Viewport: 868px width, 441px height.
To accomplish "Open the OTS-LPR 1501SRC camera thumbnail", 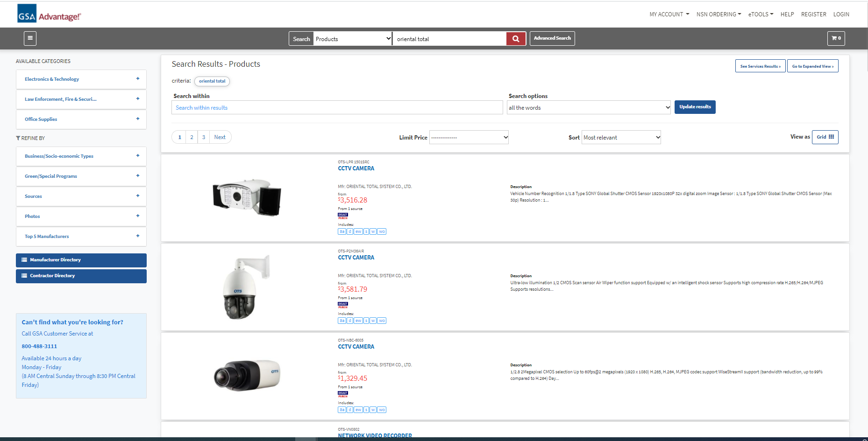I will [247, 197].
